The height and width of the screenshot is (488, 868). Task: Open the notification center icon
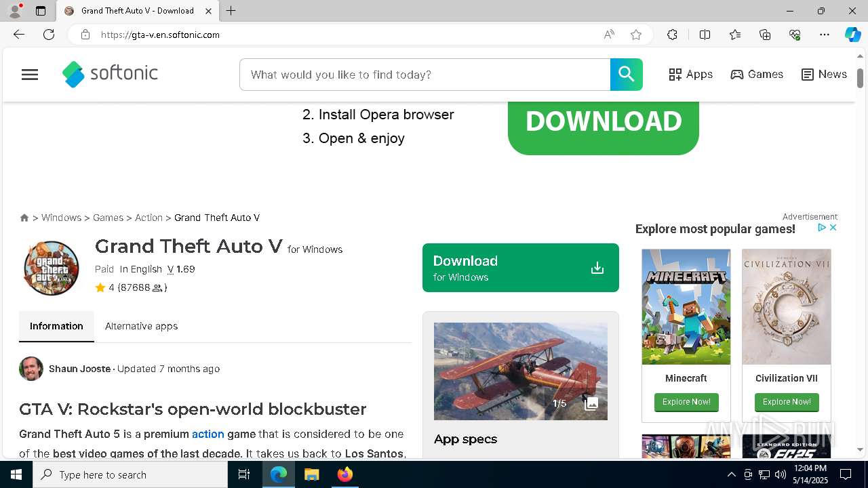point(846,474)
